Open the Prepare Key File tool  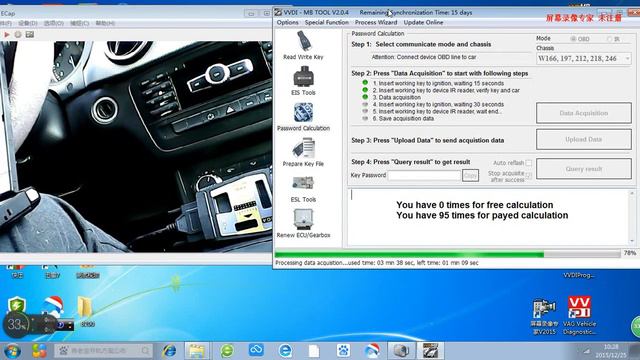(303, 152)
